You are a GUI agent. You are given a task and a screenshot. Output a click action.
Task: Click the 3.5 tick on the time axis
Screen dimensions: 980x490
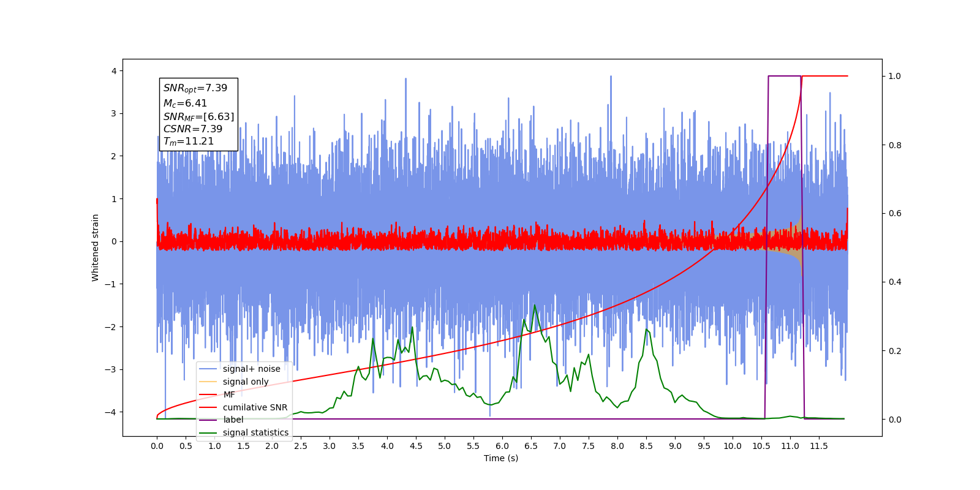(x=358, y=446)
